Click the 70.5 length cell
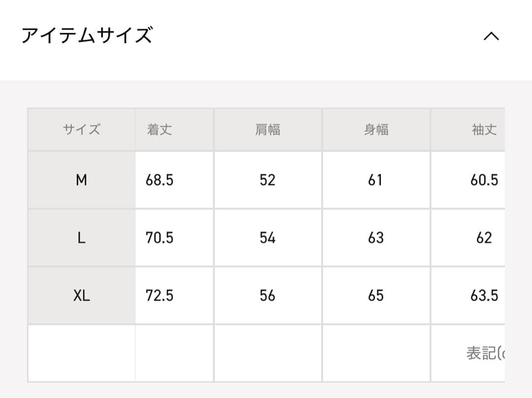 (160, 238)
